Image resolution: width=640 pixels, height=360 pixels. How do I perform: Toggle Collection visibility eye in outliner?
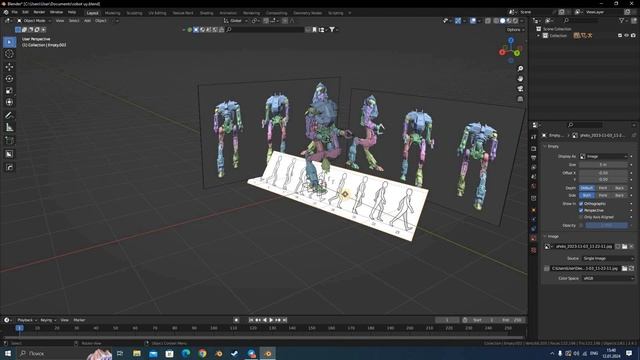tap(627, 36)
